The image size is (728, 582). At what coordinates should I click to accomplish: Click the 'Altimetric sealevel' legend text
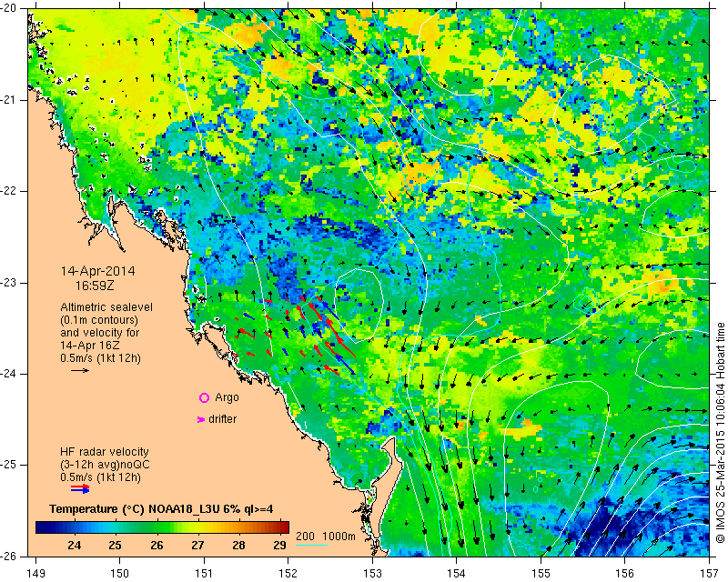click(106, 307)
